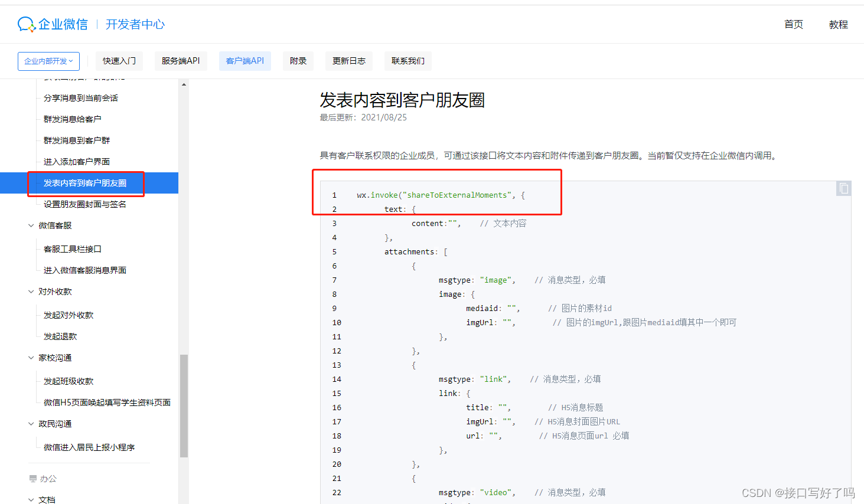
Task: Click the sidebar scrollbar thumb
Action: point(184,406)
